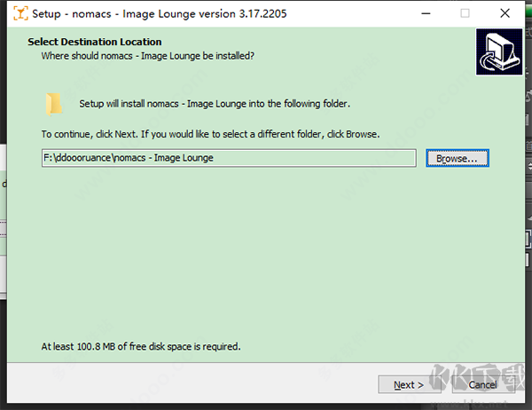Screen dimensions: 532x410
Task: Close the nomacs setup window
Action: point(505,13)
